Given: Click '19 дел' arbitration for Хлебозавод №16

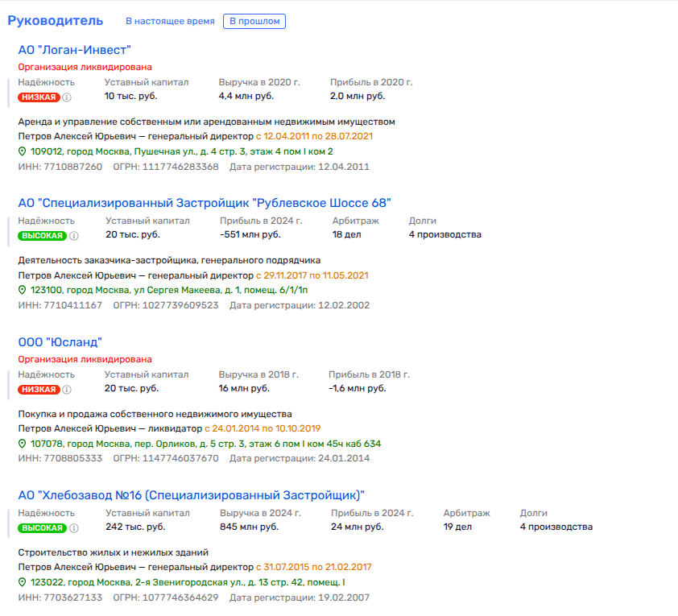Looking at the screenshot, I should tap(458, 527).
